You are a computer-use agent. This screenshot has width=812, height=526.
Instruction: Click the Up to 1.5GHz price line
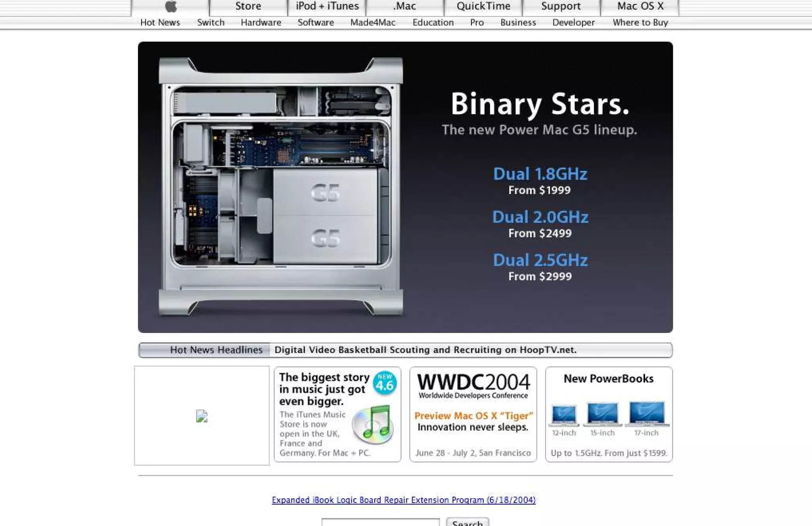click(x=609, y=453)
